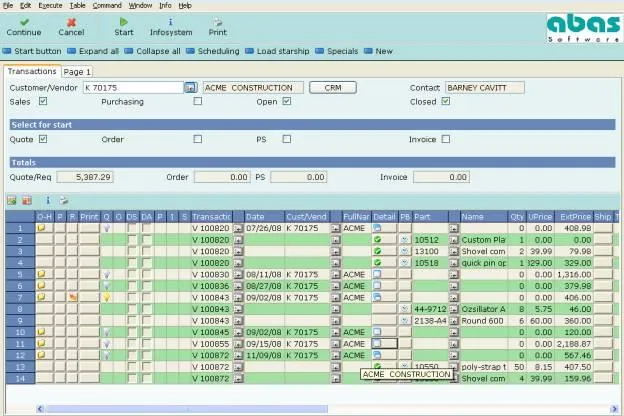Open the Execute menu
This screenshot has height=416, width=624.
pyautogui.click(x=50, y=5)
